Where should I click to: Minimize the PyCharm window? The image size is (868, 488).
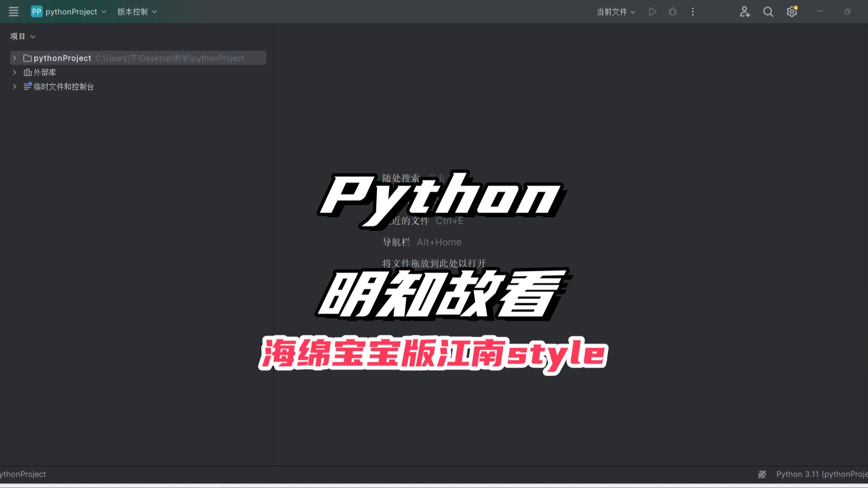tap(820, 12)
